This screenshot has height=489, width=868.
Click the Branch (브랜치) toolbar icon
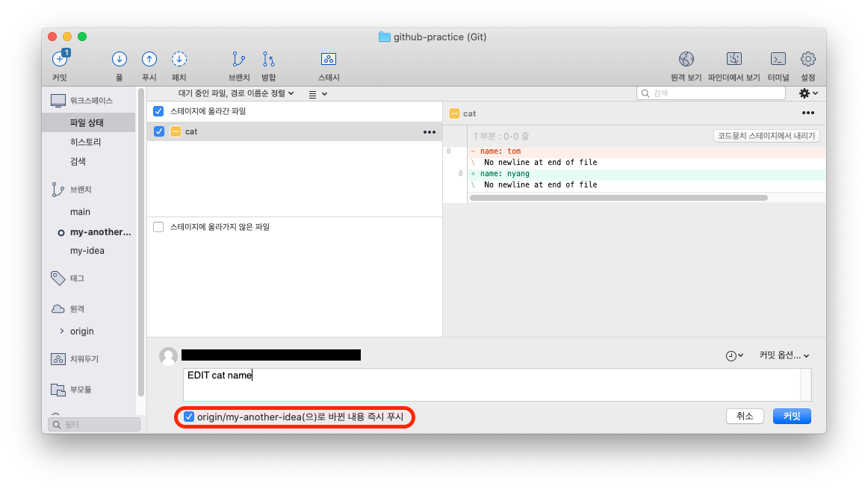238,59
